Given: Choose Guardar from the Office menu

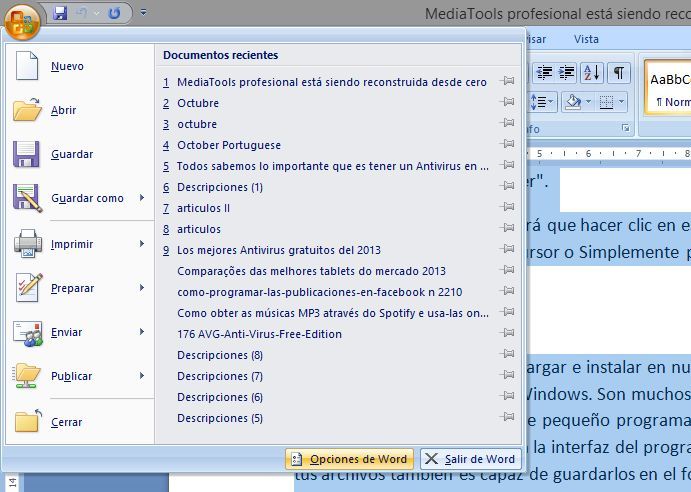Looking at the screenshot, I should [x=72, y=154].
